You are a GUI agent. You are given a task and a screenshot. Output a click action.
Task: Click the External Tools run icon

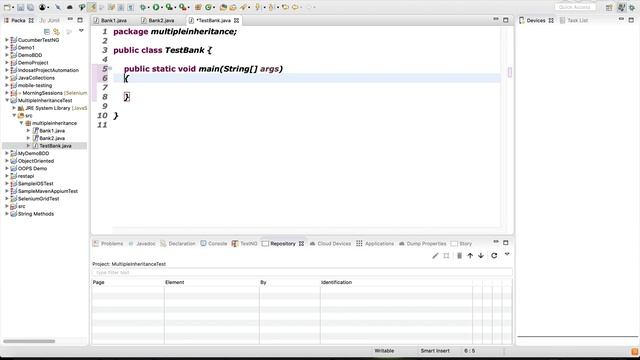182,7
